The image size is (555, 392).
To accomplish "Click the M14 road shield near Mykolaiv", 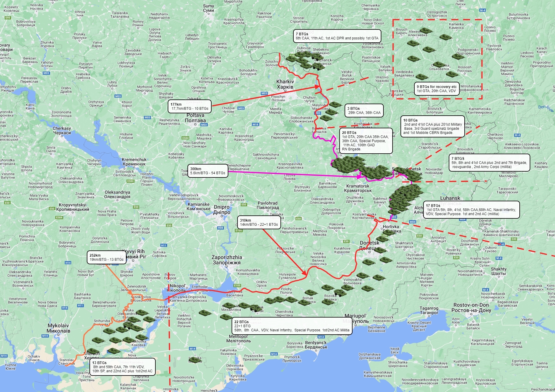I will (45, 336).
